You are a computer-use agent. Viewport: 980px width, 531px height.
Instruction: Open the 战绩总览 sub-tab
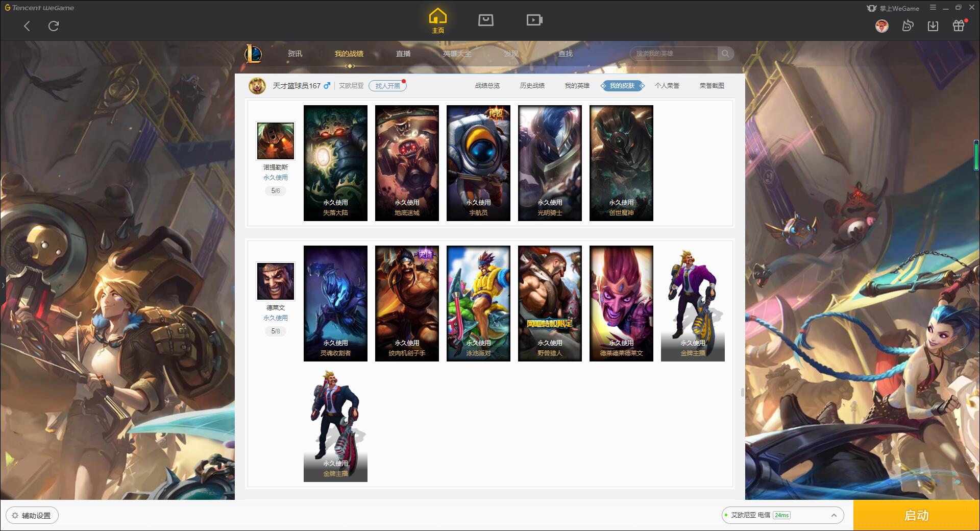[487, 86]
